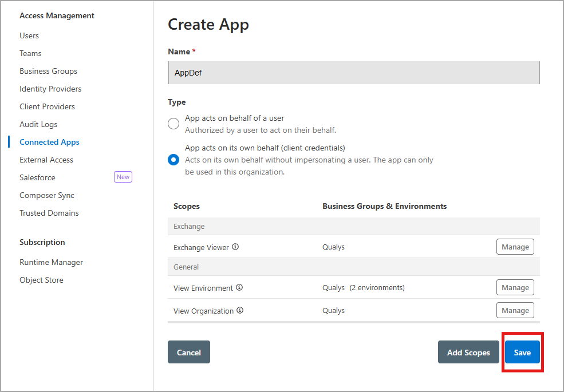Viewport: 564px width, 392px height.
Task: Go to Teams in sidebar
Action: [30, 53]
